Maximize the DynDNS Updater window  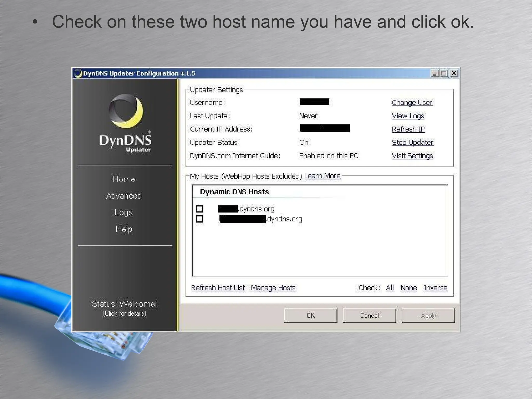[444, 74]
